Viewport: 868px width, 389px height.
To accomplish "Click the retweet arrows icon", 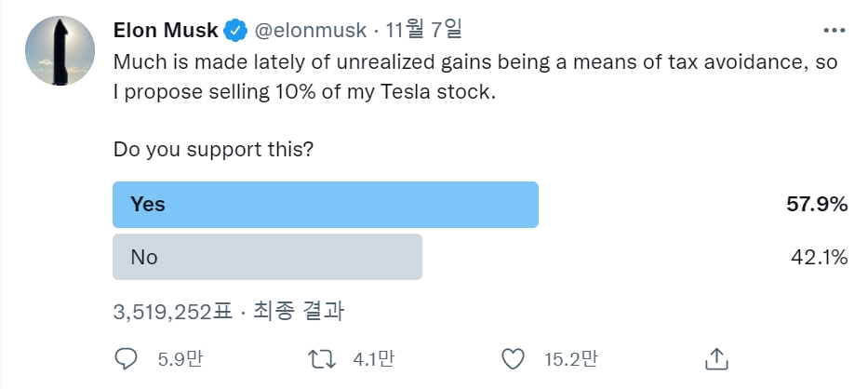I will (322, 359).
